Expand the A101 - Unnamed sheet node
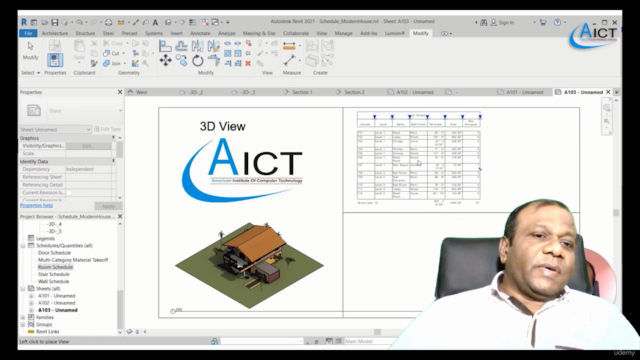640x360 pixels. pos(31,296)
